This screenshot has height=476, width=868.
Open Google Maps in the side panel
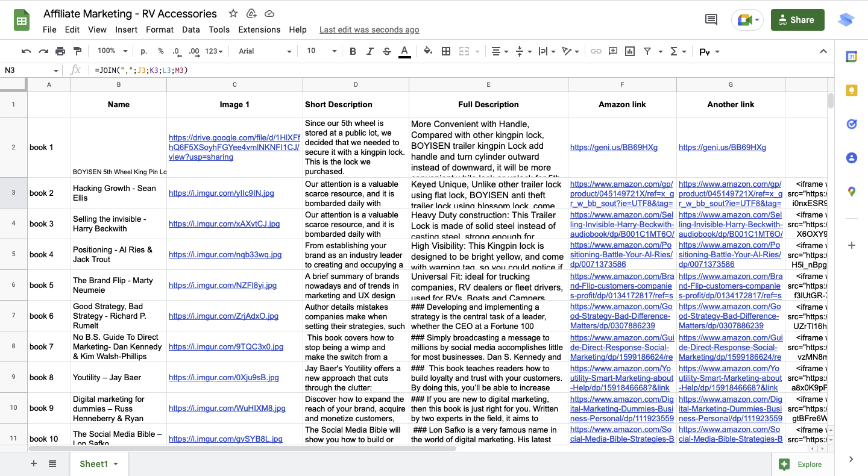[851, 192]
